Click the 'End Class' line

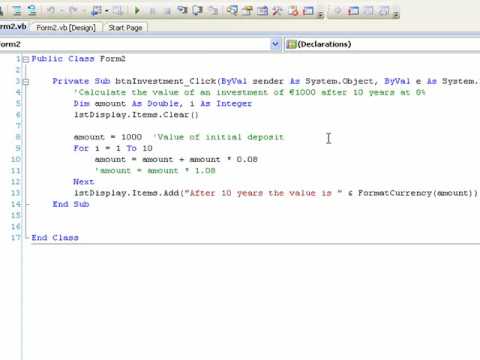click(x=55, y=238)
